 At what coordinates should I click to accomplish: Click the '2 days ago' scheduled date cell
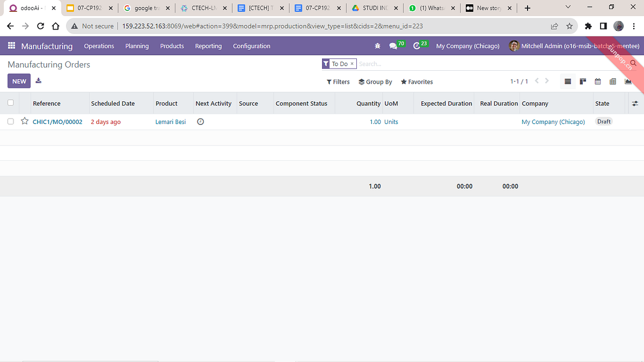point(106,122)
